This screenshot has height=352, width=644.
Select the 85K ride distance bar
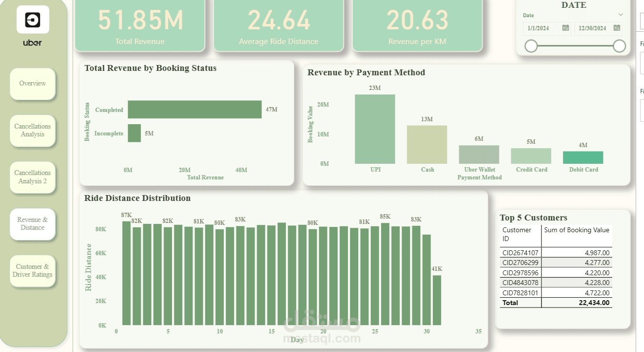(x=385, y=274)
